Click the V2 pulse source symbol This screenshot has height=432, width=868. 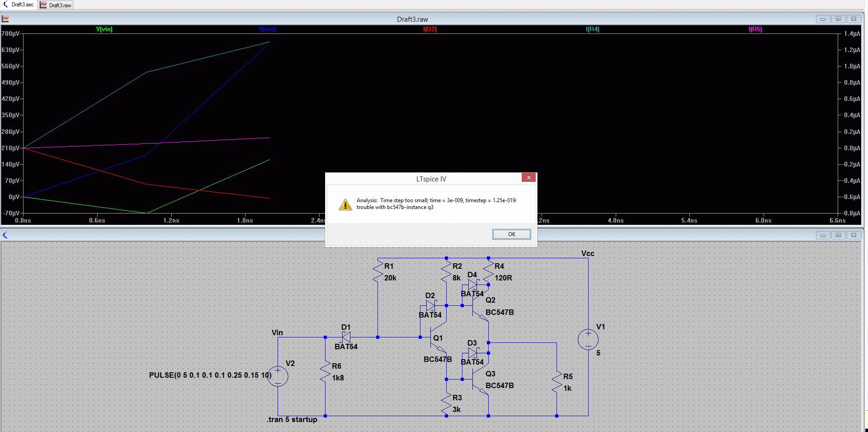pos(278,376)
